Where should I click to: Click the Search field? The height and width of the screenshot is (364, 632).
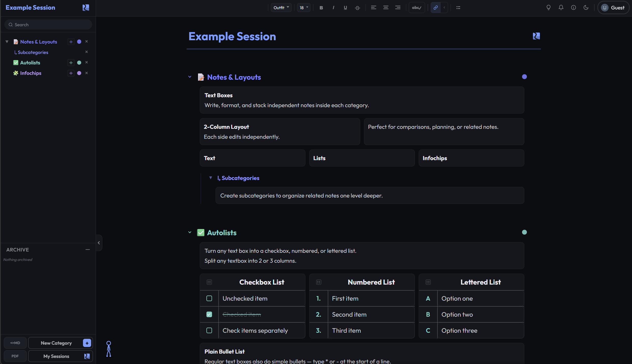tap(48, 25)
